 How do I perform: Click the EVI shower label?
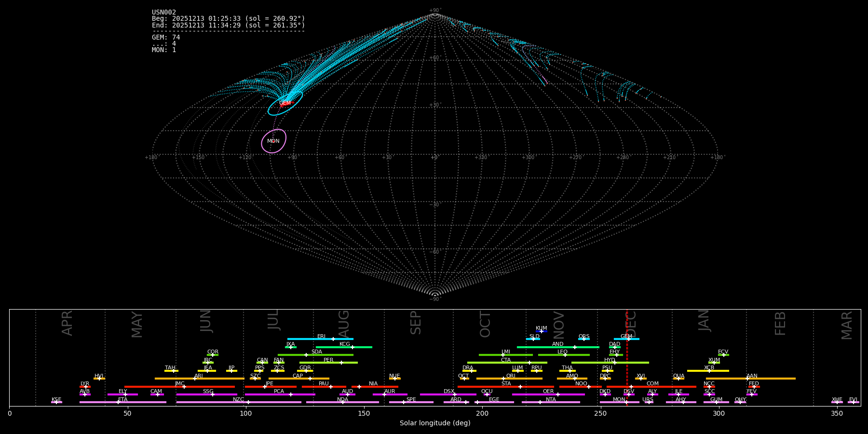853,400
